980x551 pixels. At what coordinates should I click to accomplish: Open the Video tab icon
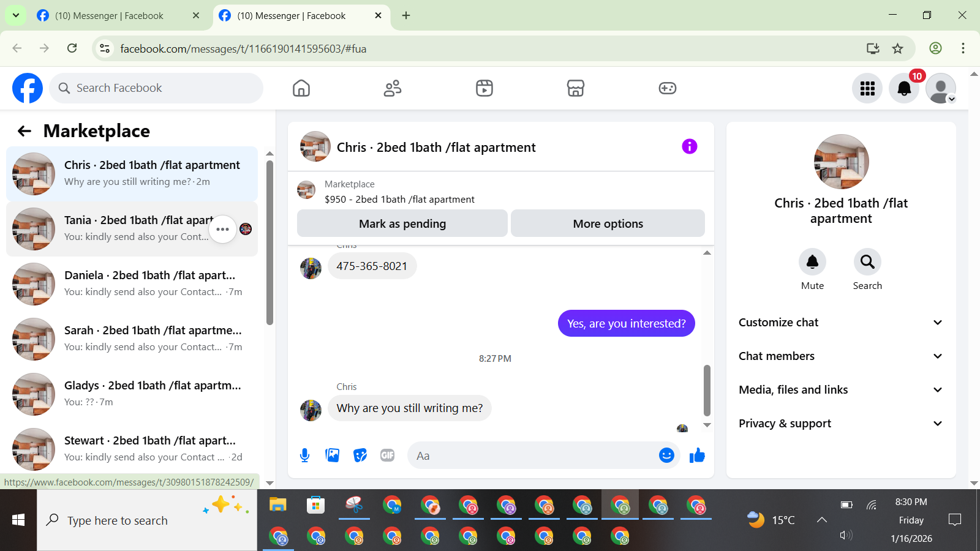(484, 88)
